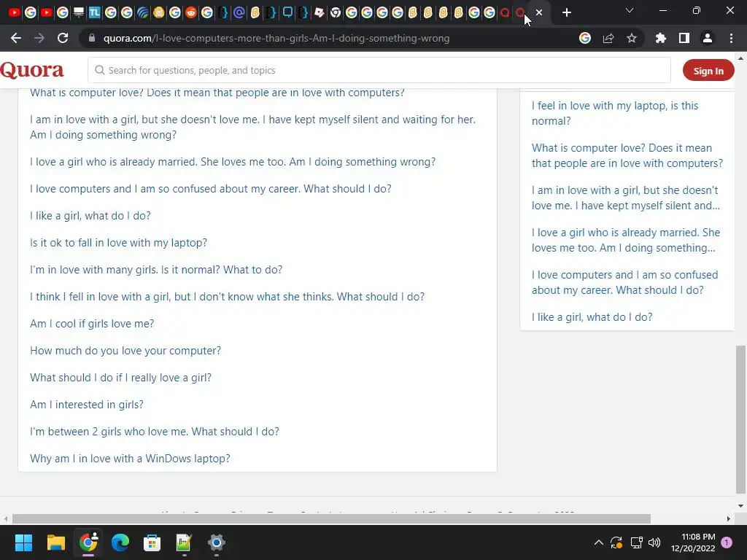The height and width of the screenshot is (560, 747).
Task: Open the browser side panel
Action: pos(684,38)
